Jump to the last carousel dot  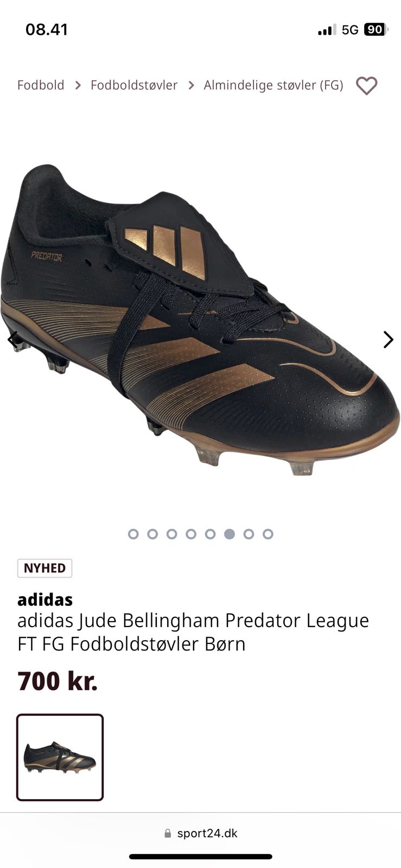[268, 534]
